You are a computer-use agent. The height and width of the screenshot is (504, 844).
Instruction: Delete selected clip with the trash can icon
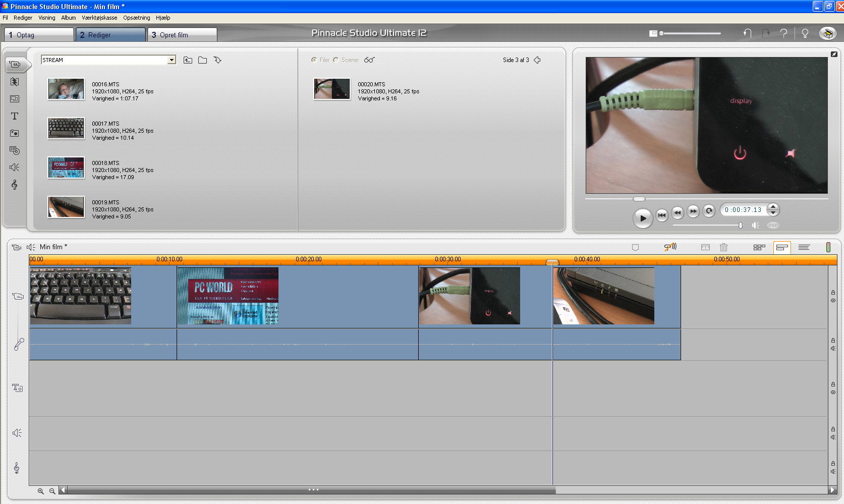click(723, 247)
